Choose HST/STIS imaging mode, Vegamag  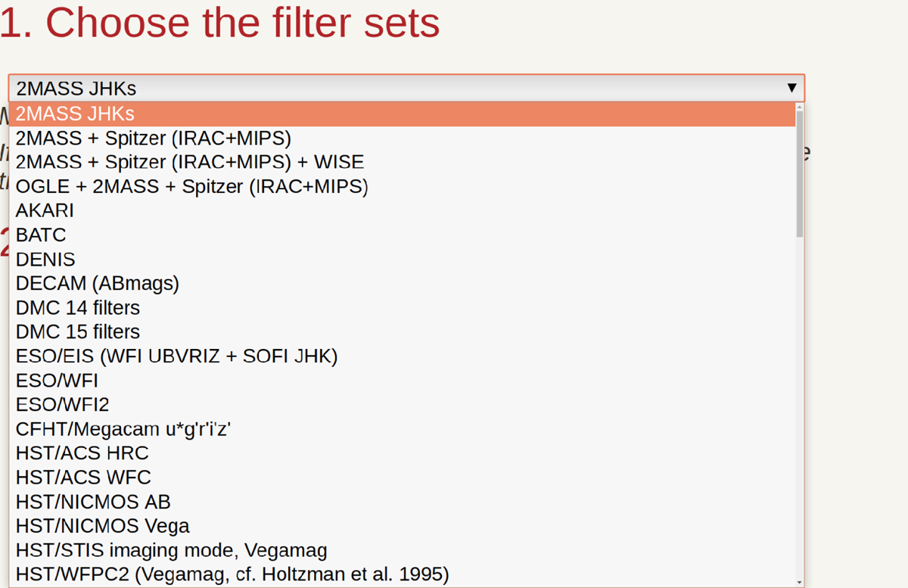172,550
